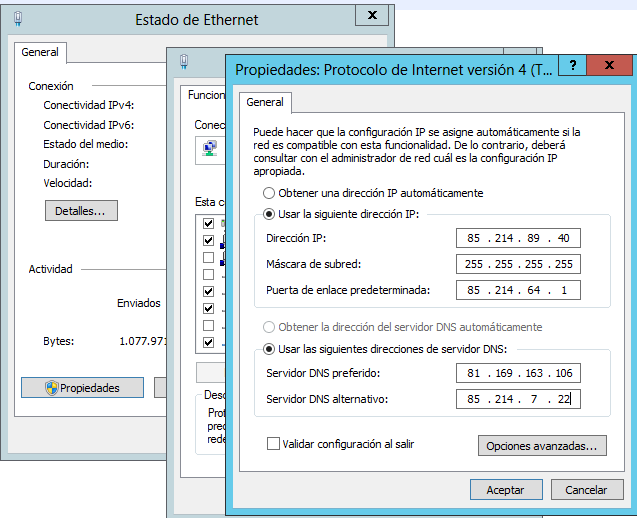Image resolution: width=637 pixels, height=518 pixels.
Task: Click the network adapter icon in Ethernet properties
Action: click(x=210, y=149)
